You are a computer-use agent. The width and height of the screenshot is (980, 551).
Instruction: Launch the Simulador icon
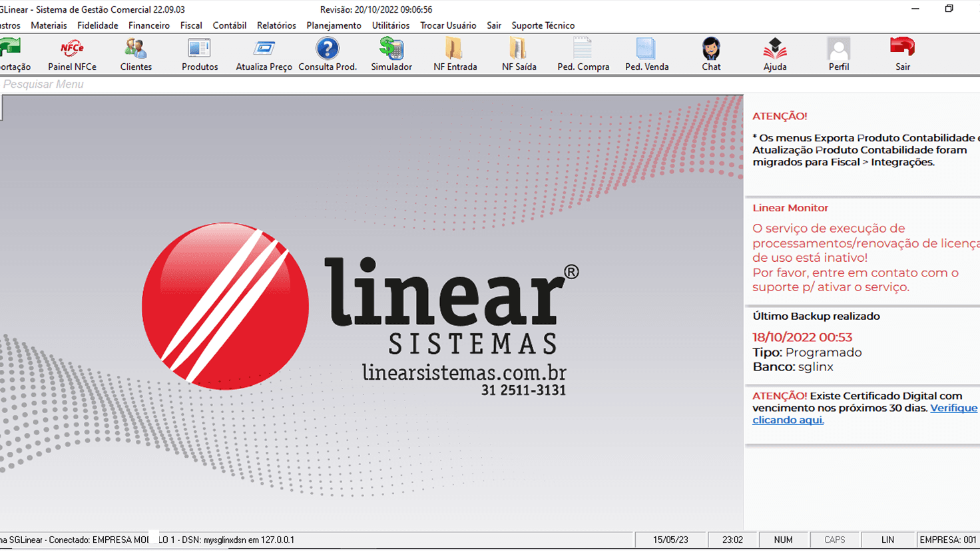pos(391,54)
